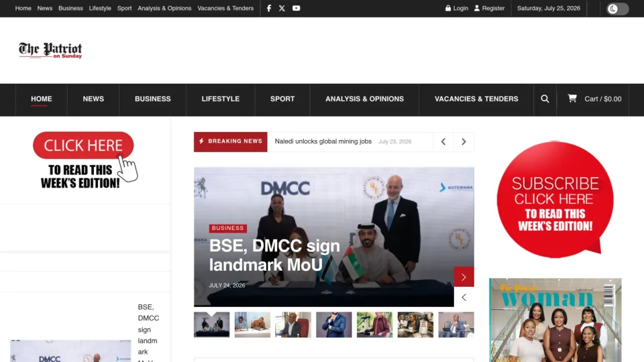Select sixth slider thumbnail
The height and width of the screenshot is (362, 644).
coord(415,324)
